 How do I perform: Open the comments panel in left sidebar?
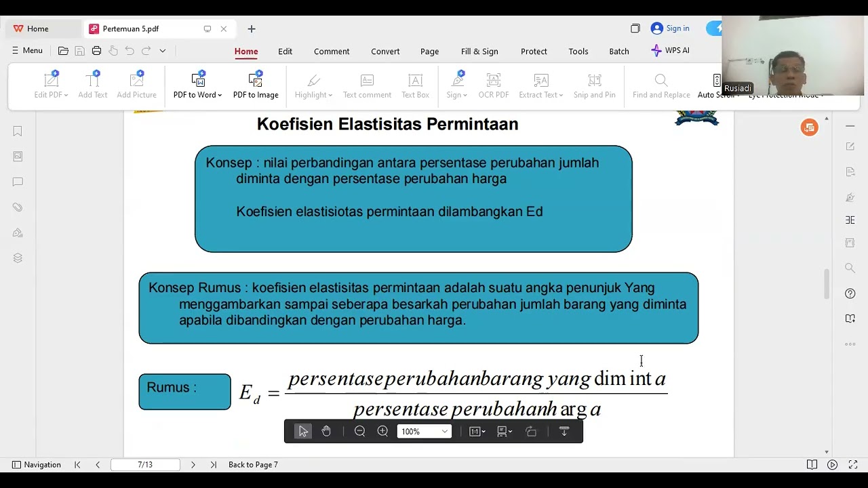18,182
